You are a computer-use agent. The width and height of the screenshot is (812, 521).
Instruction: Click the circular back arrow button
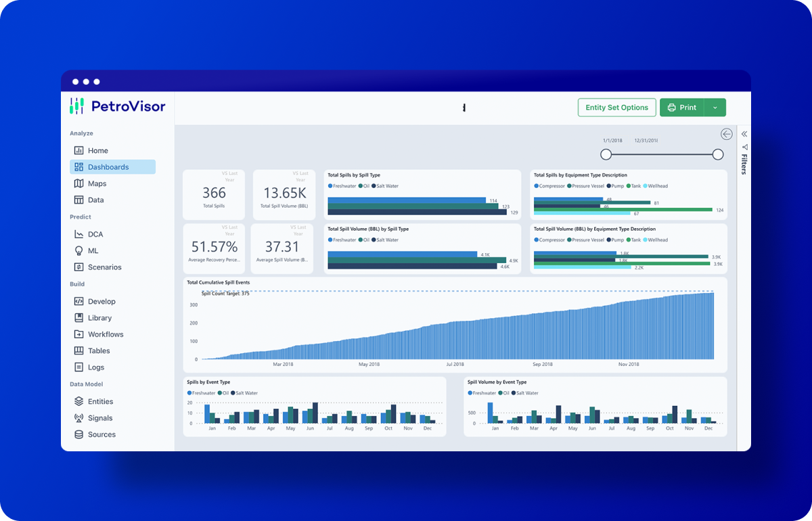click(x=727, y=134)
